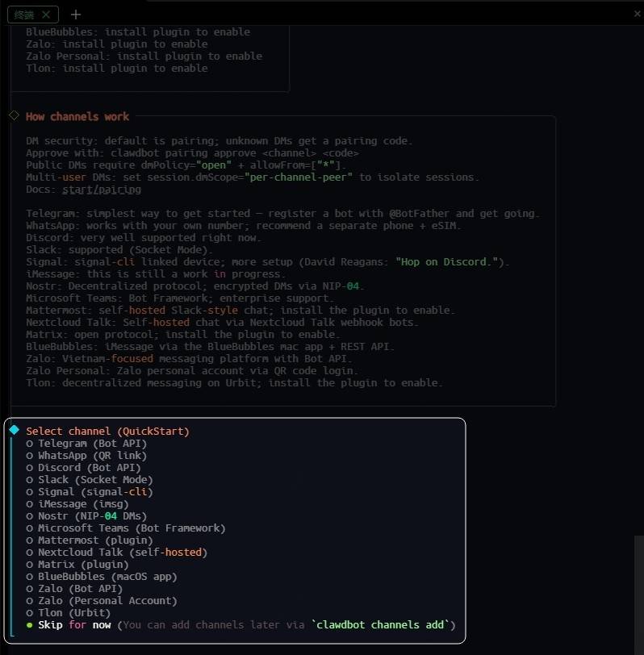Click the 'Telegram: simplest way to get started' line
Viewport: 644px width, 655px height.
(x=282, y=214)
